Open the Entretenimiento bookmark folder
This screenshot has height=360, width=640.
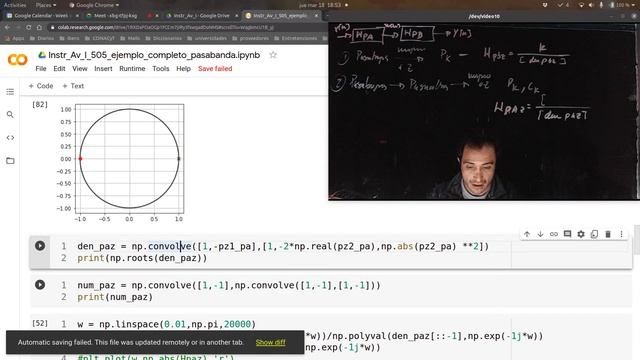pos(296,38)
